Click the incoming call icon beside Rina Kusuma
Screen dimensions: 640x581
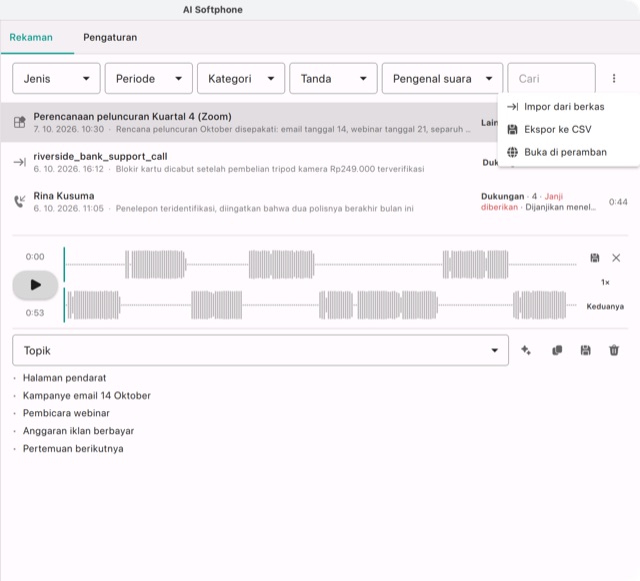click(20, 201)
